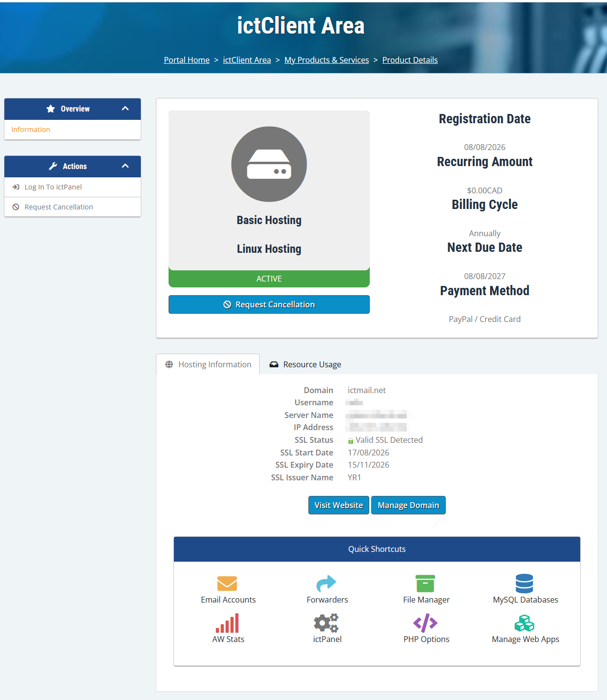Image resolution: width=607 pixels, height=700 pixels.
Task: Click the ban icon in sidebar Request Cancellation
Action: [16, 207]
